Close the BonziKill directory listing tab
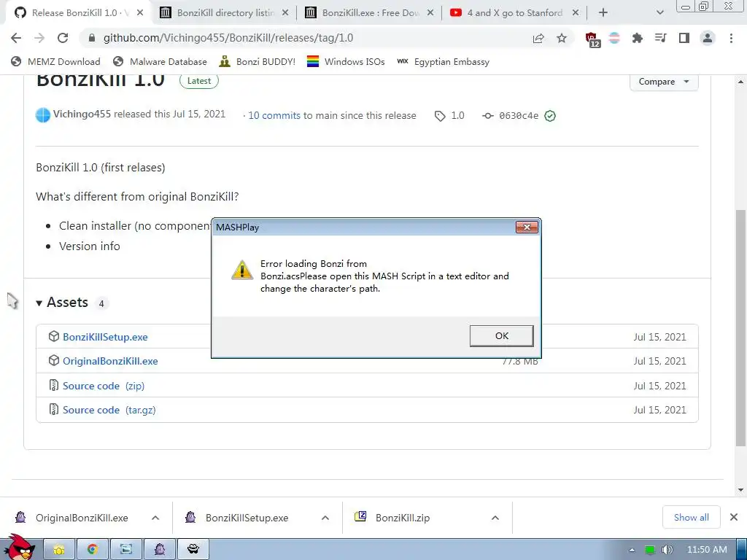The width and height of the screenshot is (747, 560). pyautogui.click(x=285, y=13)
